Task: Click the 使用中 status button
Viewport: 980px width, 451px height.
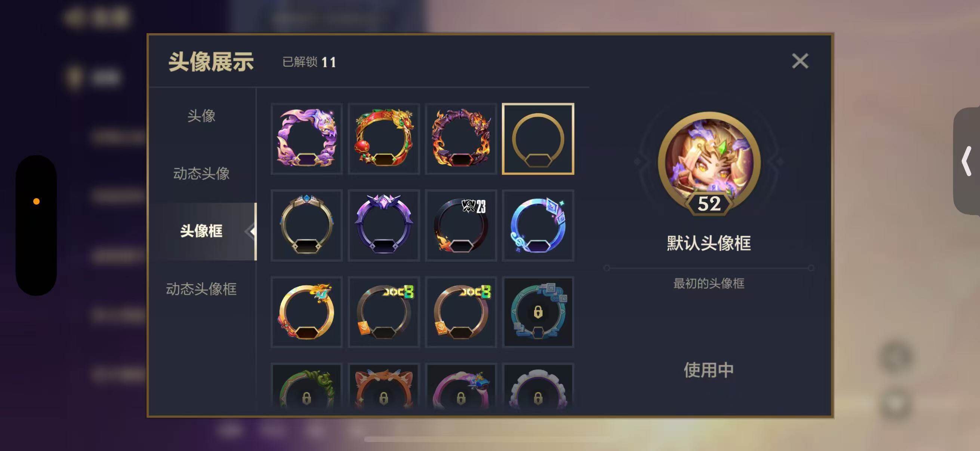Action: coord(709,370)
